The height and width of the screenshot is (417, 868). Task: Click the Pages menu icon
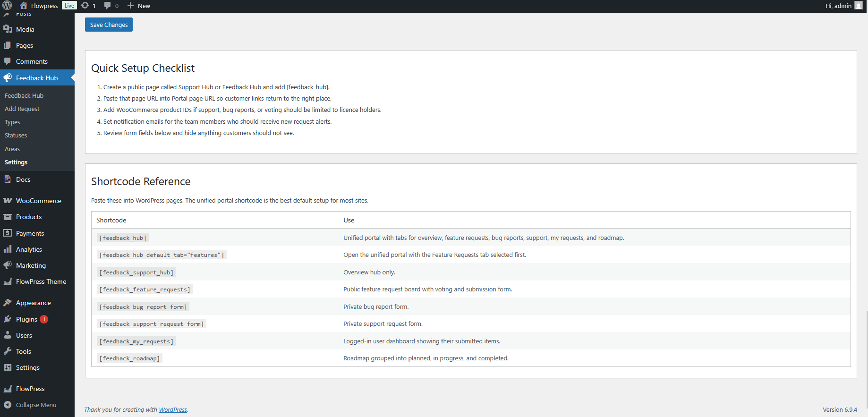click(8, 45)
